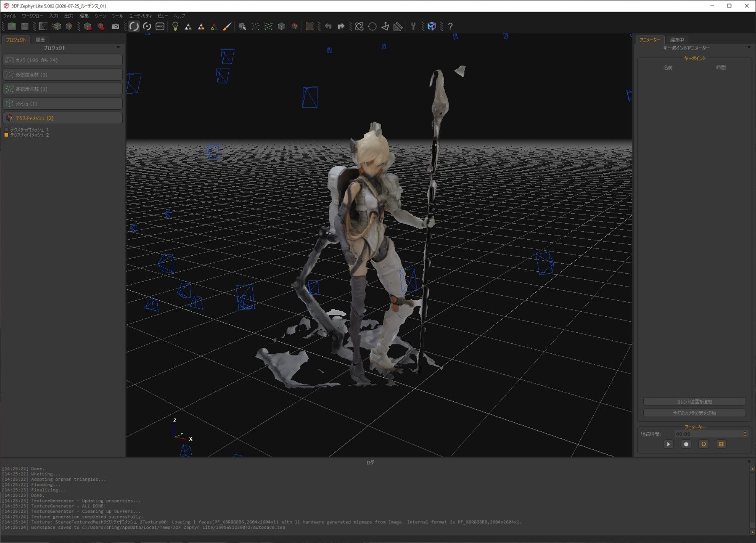Click the record animation button
Viewport: 756px width, 543px height.
(x=686, y=444)
